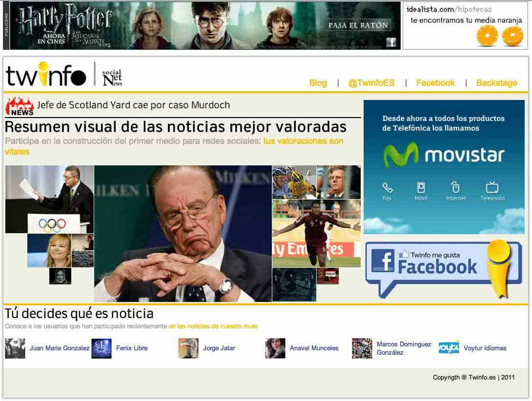Image resolution: width=532 pixels, height=401 pixels.
Task: Open small bearded man thumbnail
Action: coord(61,276)
